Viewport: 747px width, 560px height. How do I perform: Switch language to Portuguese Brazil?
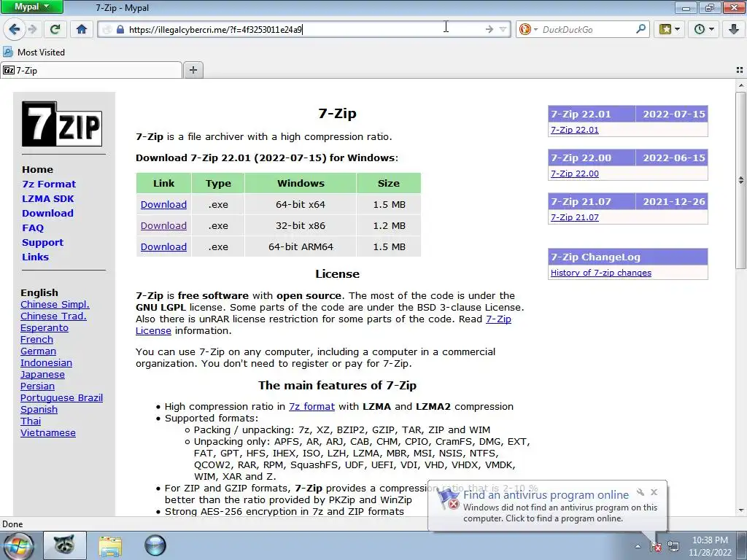[61, 398]
